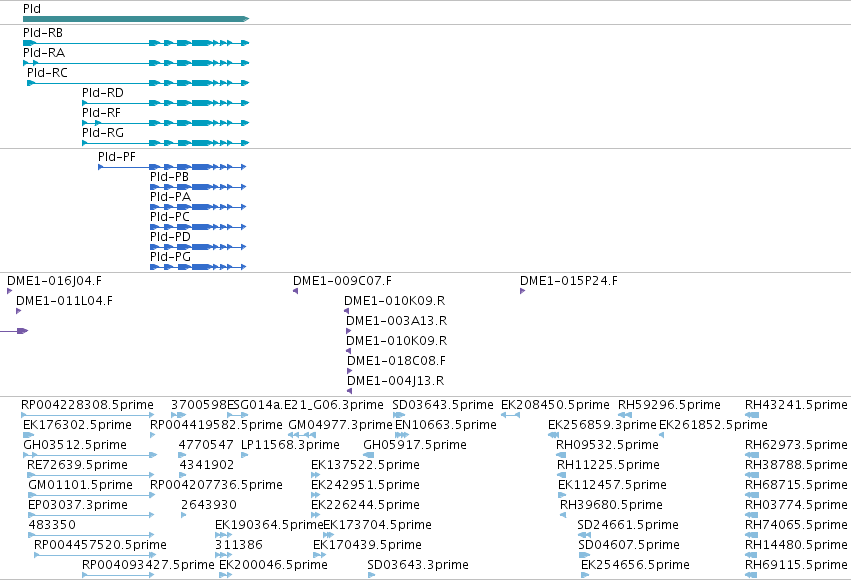Click the DME1-015P24.F feature label
The height and width of the screenshot is (580, 851).
(x=568, y=281)
